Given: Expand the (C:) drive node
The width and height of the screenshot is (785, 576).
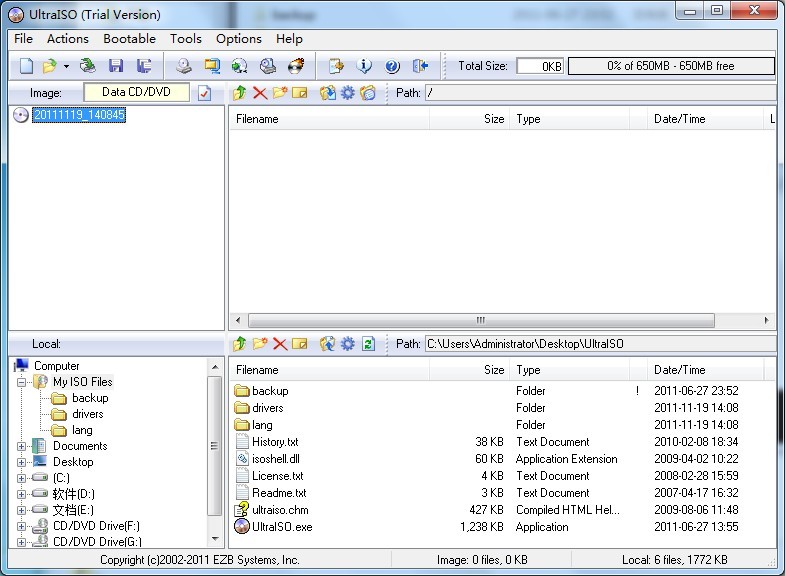Looking at the screenshot, I should tap(22, 478).
